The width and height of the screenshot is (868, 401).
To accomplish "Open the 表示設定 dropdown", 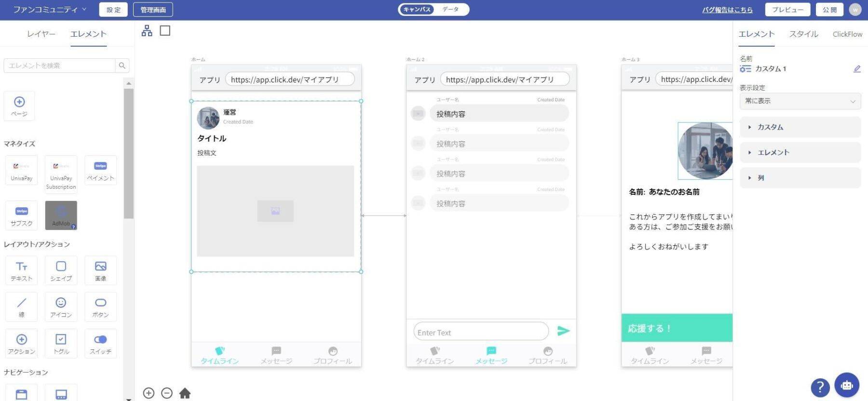I will pyautogui.click(x=800, y=101).
